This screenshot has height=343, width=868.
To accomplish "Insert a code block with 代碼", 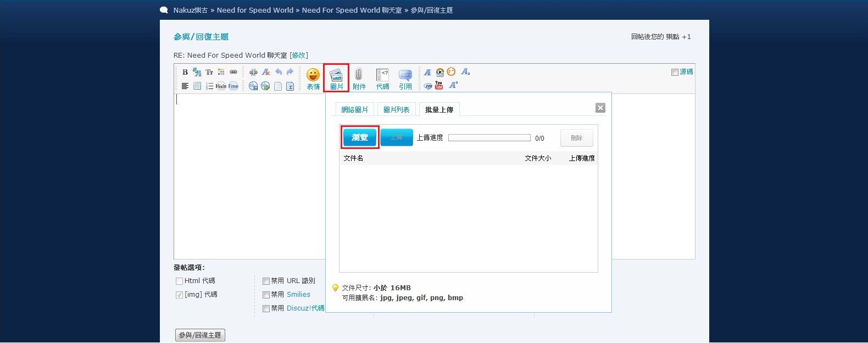I will [x=382, y=79].
